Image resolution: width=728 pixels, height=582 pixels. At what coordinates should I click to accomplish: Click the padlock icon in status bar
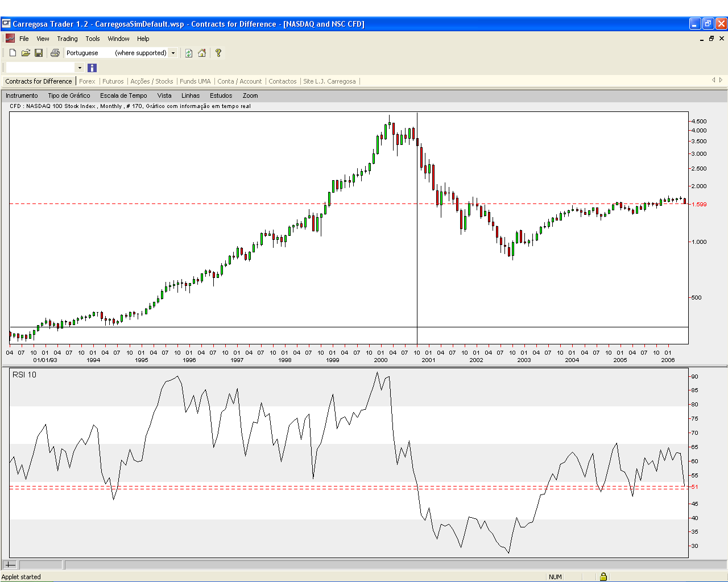pyautogui.click(x=603, y=576)
